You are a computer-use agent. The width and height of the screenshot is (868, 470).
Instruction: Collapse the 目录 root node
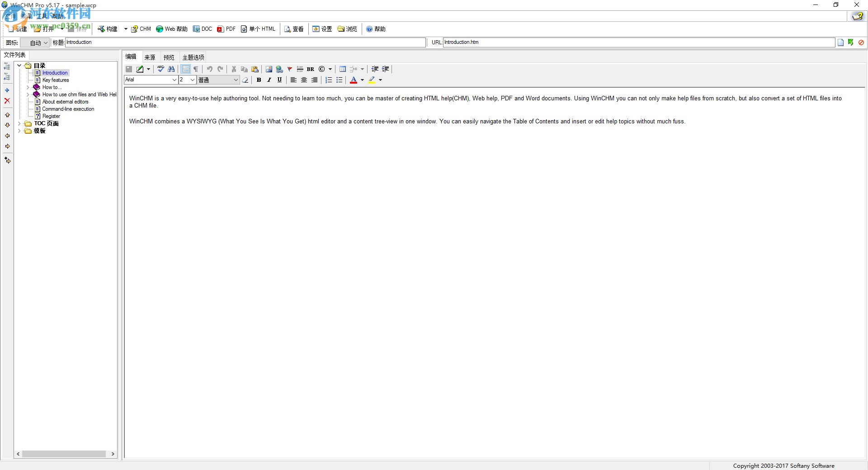pyautogui.click(x=19, y=66)
